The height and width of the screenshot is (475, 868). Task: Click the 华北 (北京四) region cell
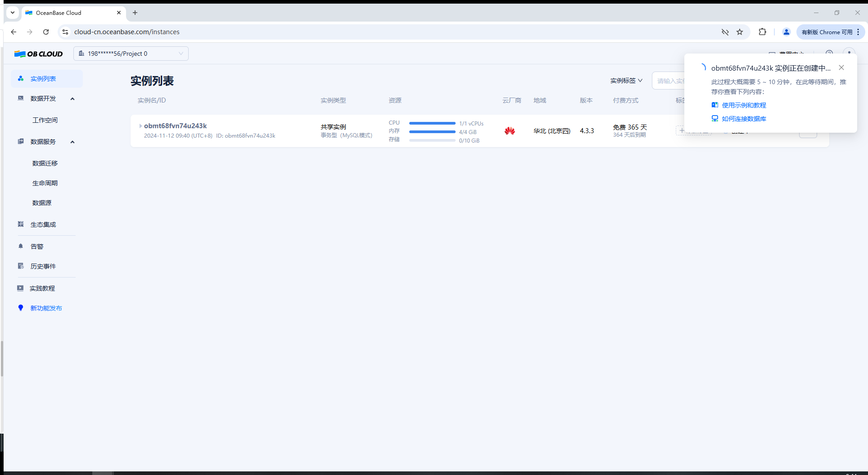tap(552, 131)
